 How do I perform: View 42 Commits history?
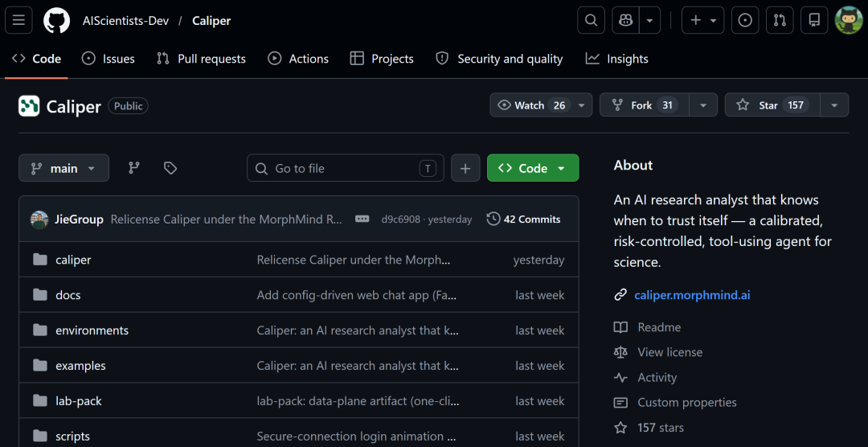[524, 219]
